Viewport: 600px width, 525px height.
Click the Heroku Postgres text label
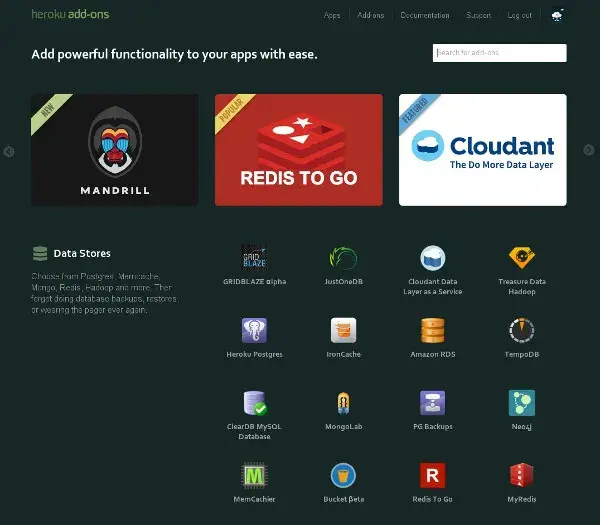[254, 354]
